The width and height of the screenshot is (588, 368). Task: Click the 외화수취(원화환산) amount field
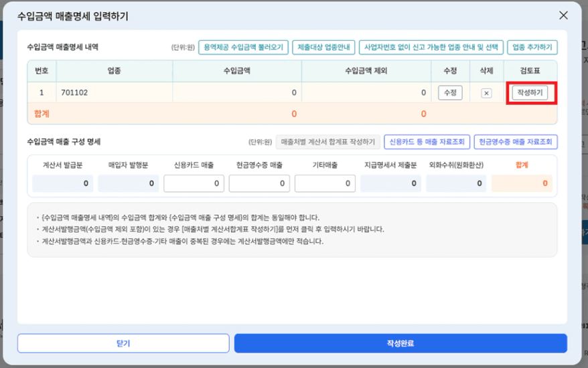pos(456,183)
